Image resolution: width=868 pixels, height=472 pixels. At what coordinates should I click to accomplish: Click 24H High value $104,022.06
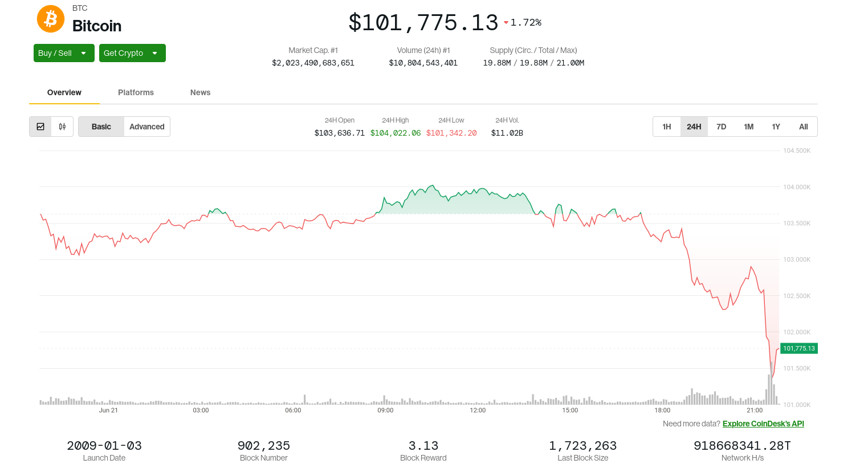point(396,133)
